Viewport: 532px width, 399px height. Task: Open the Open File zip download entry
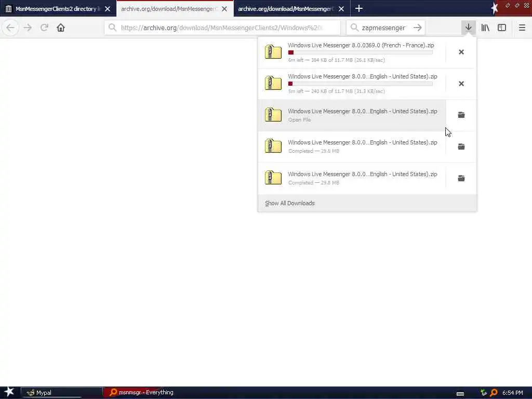(352, 115)
